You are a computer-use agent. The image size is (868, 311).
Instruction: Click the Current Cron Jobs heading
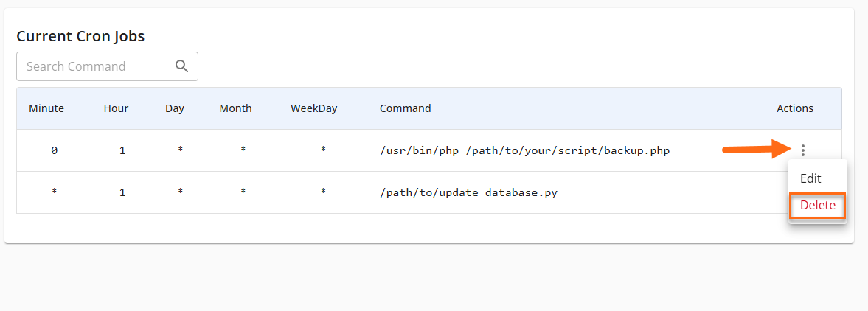point(80,35)
